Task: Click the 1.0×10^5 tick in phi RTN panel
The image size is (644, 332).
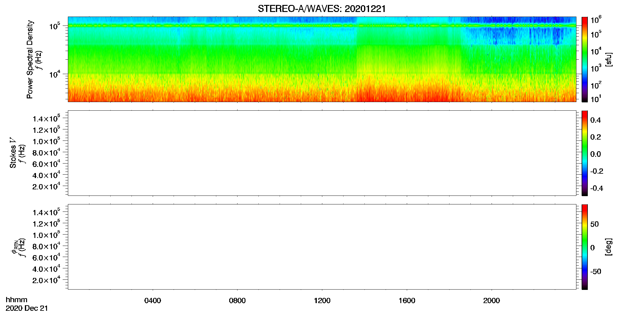Action: pos(46,235)
